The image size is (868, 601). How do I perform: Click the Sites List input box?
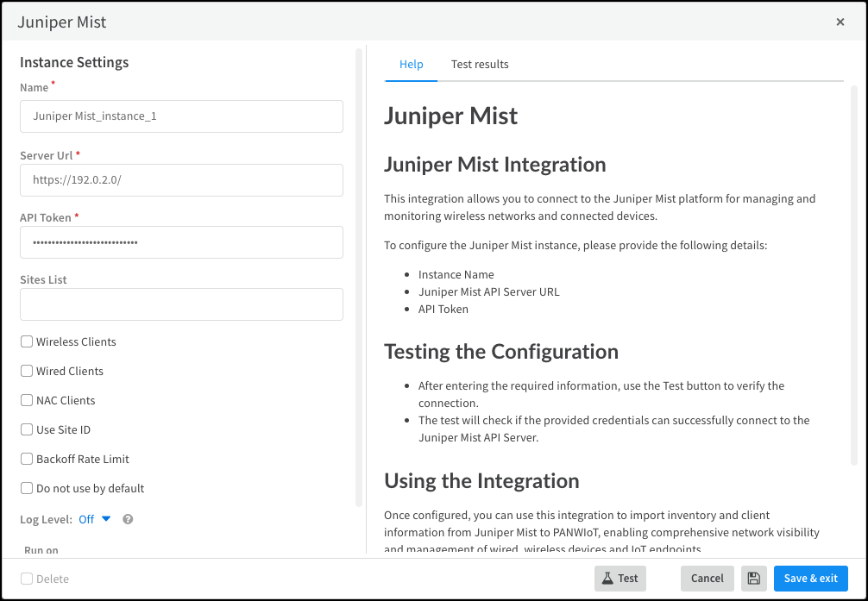(x=181, y=304)
